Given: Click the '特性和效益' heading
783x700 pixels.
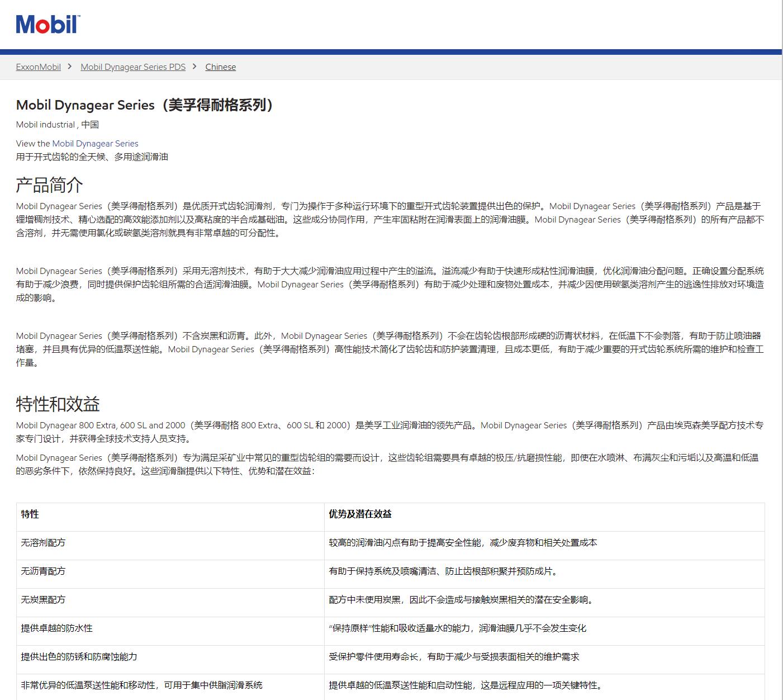Looking at the screenshot, I should 58,404.
